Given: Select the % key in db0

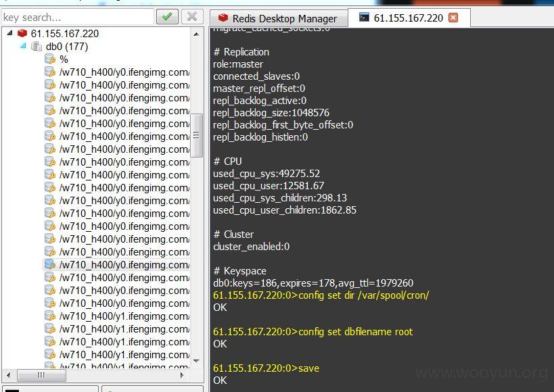Looking at the screenshot, I should coord(64,59).
